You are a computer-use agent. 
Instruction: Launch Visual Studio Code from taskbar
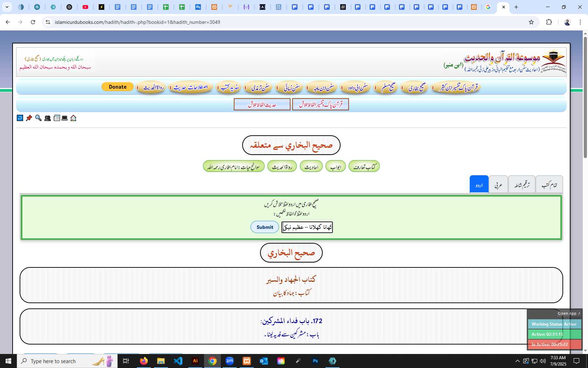click(x=178, y=361)
